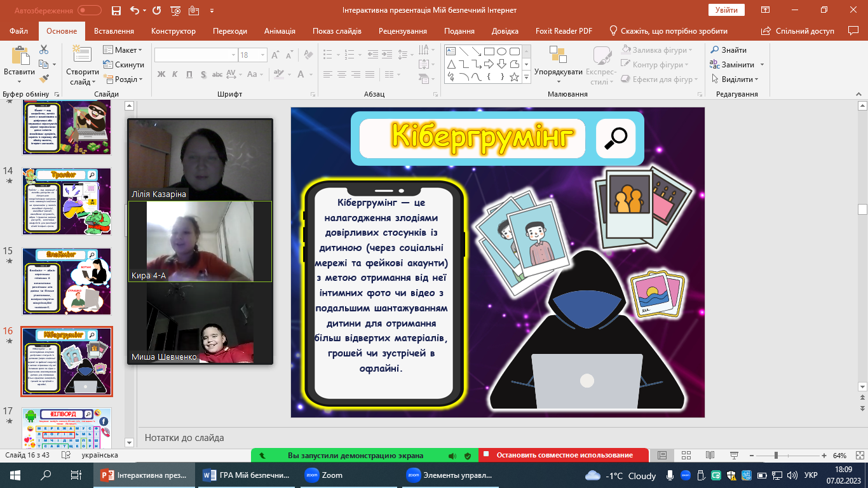
Task: Select the star shape in shapes gallery
Action: [514, 77]
